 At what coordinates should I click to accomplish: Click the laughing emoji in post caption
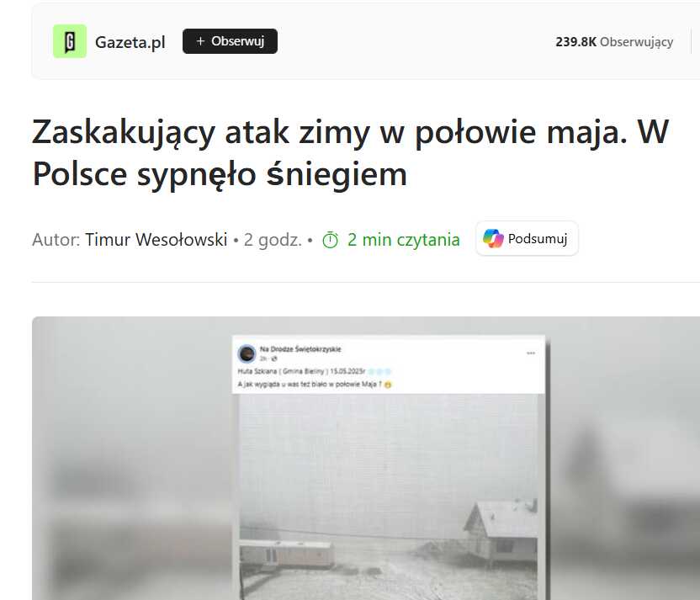[x=388, y=385]
